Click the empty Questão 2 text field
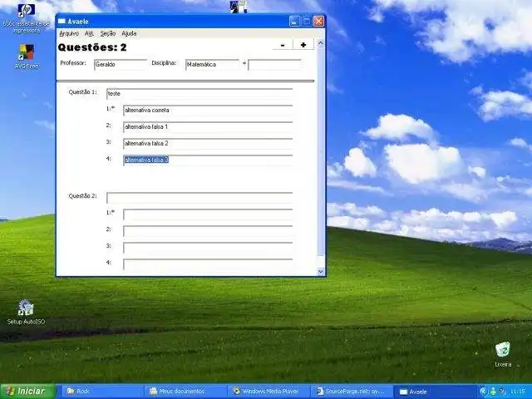The image size is (532, 399). (199, 198)
